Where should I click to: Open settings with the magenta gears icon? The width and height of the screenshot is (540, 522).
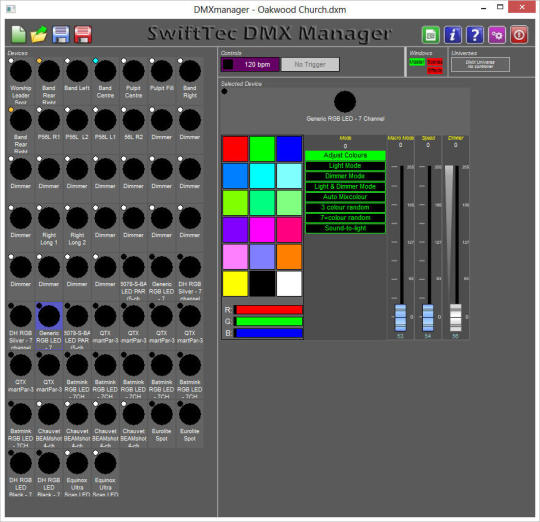(x=497, y=35)
